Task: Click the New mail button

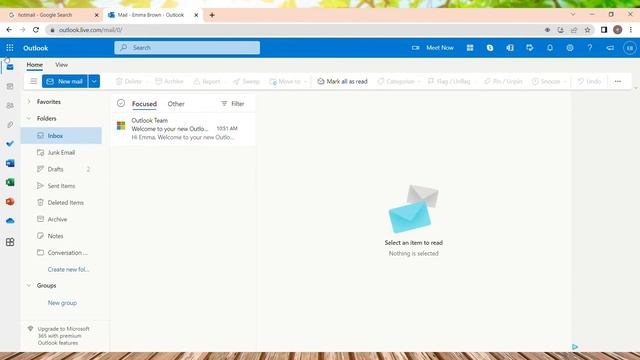Action: point(64,81)
